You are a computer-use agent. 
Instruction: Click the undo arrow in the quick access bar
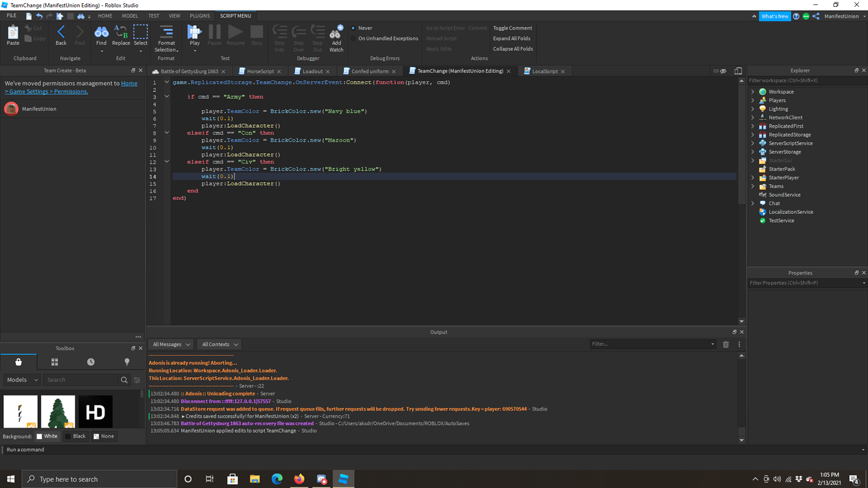[x=39, y=16]
